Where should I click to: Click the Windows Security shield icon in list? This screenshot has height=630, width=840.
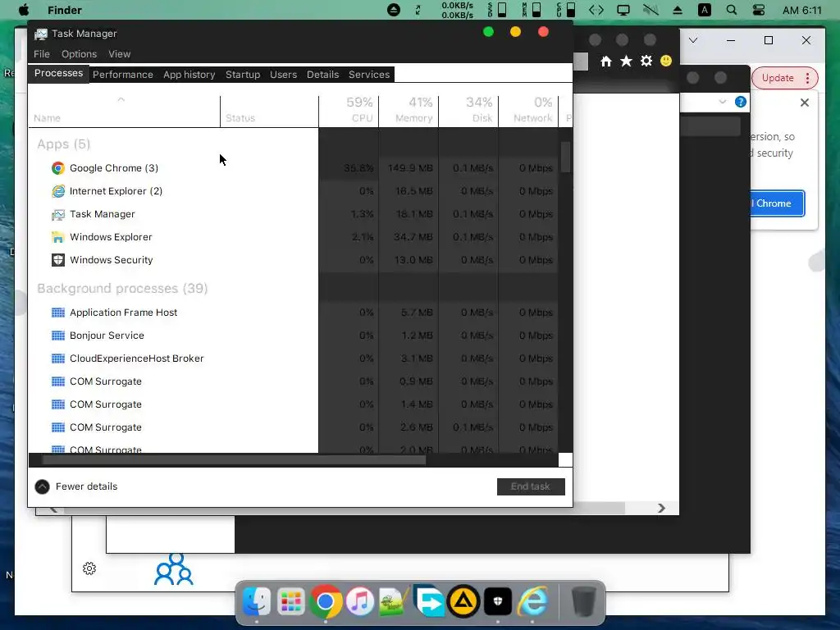(x=58, y=260)
